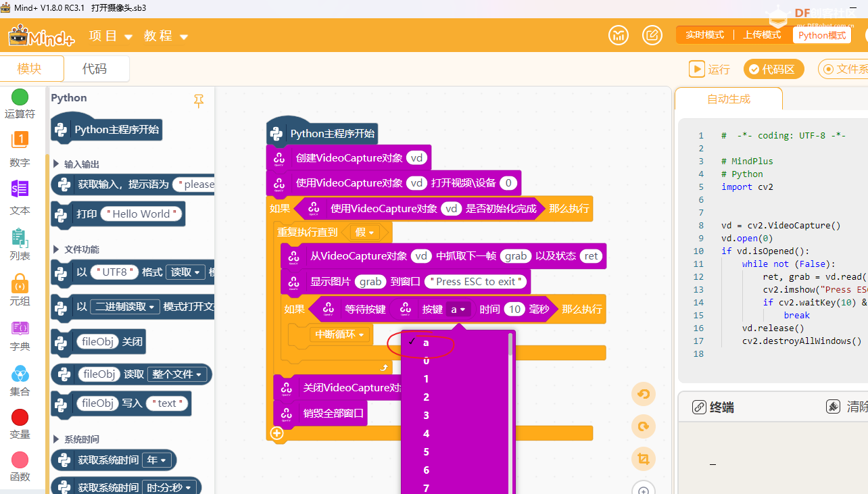868x494 pixels.
Task: Open the edit feedback icon in top bar
Action: (x=652, y=35)
